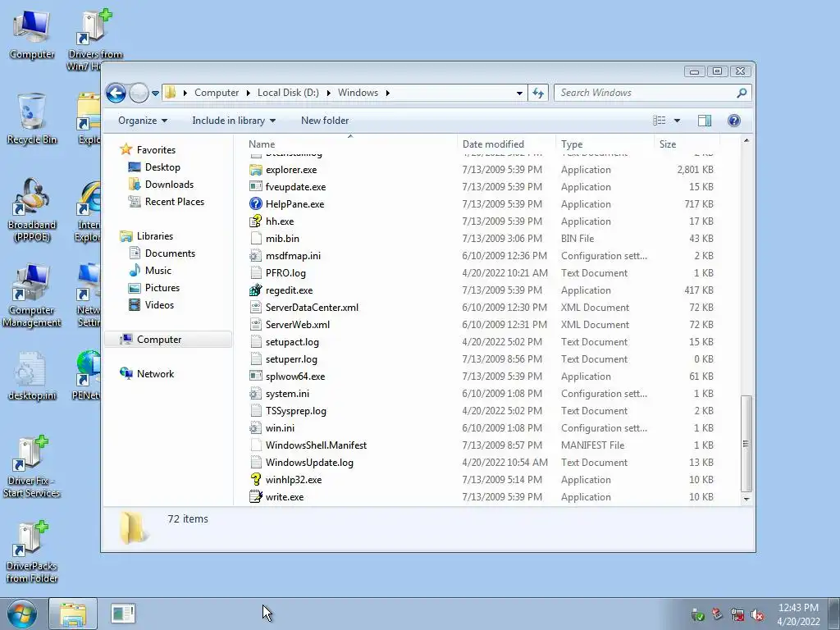Click the fveupdate.exe icon

[256, 187]
